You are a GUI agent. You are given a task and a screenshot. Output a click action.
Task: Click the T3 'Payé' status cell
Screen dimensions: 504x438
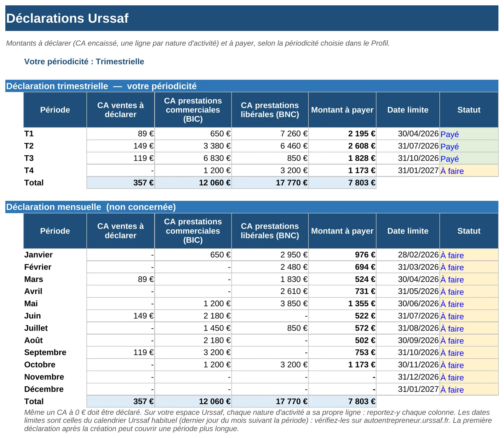coord(469,158)
